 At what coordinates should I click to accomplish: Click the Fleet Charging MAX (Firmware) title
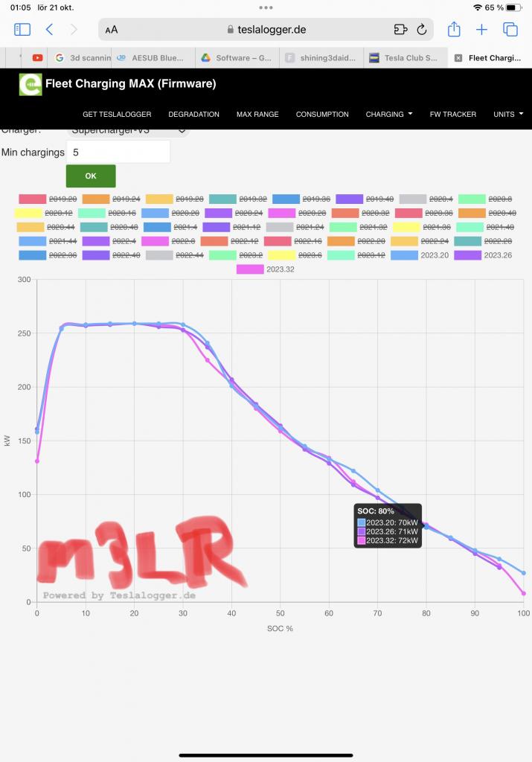tap(131, 83)
